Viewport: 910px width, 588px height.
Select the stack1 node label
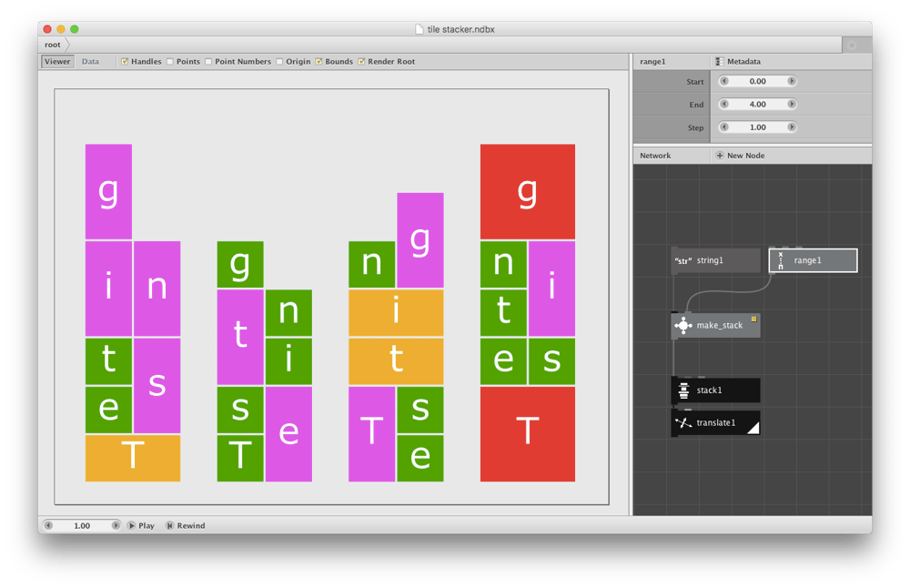pos(709,390)
